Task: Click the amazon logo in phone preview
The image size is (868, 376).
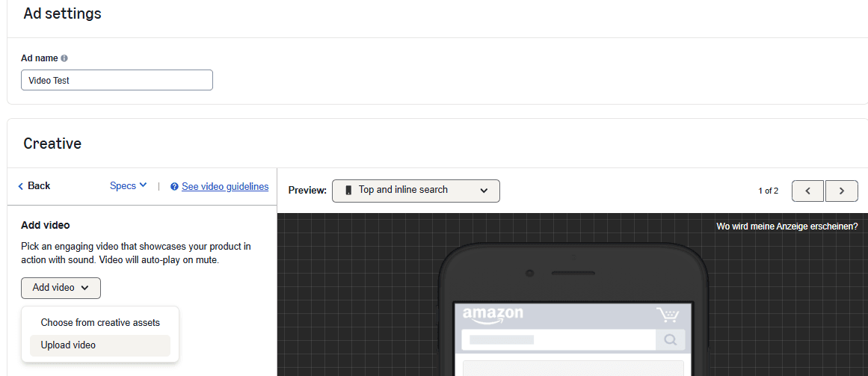Action: (x=493, y=315)
